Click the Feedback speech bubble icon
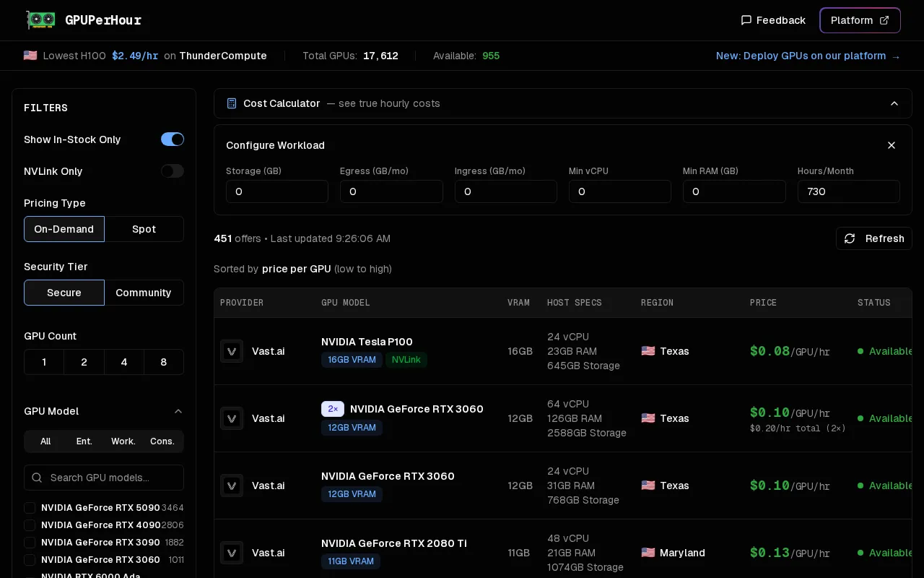 click(746, 20)
